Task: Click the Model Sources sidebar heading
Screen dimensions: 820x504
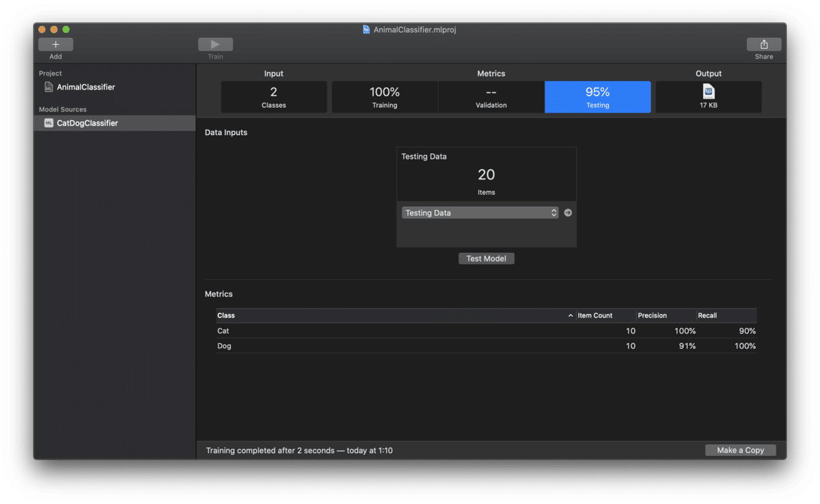Action: click(63, 109)
